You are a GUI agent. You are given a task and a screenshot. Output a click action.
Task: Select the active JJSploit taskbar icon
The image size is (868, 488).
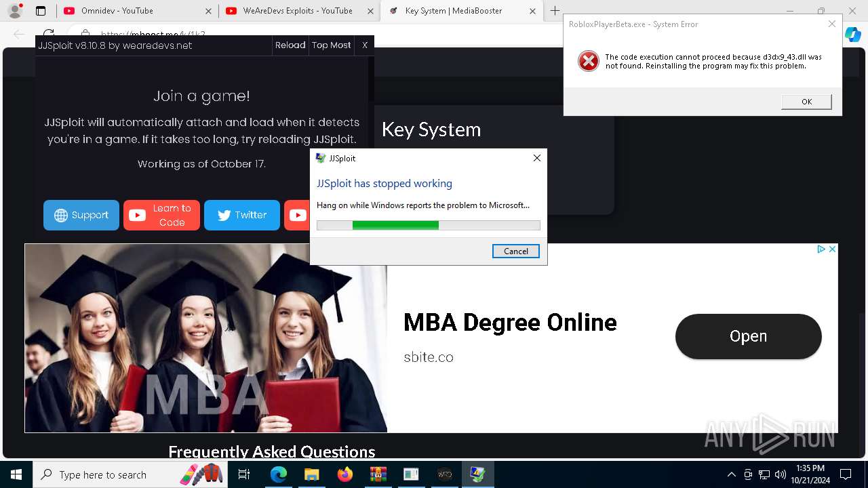click(x=477, y=474)
